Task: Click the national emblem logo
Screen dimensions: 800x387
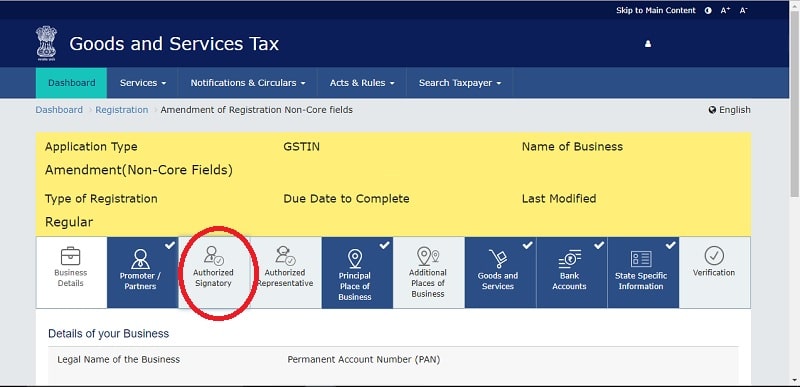Action: click(x=46, y=43)
